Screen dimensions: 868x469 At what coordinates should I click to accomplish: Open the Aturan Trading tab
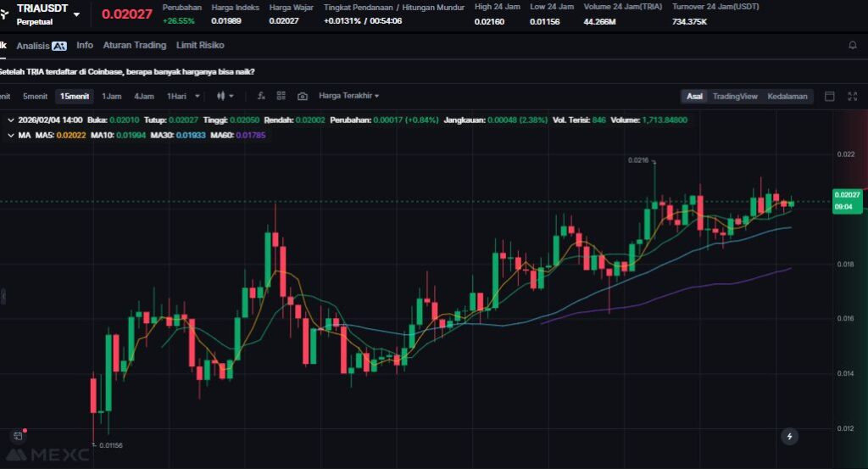tap(134, 45)
